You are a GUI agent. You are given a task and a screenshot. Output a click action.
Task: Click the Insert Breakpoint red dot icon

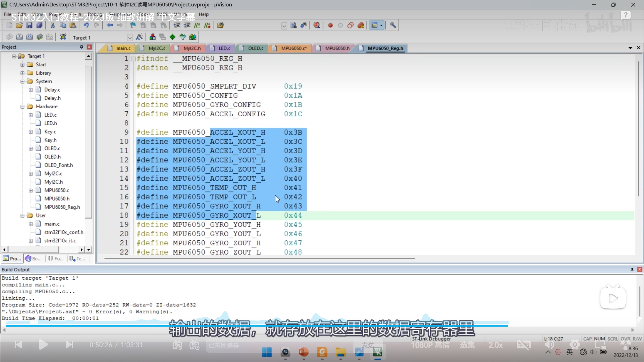point(330,25)
